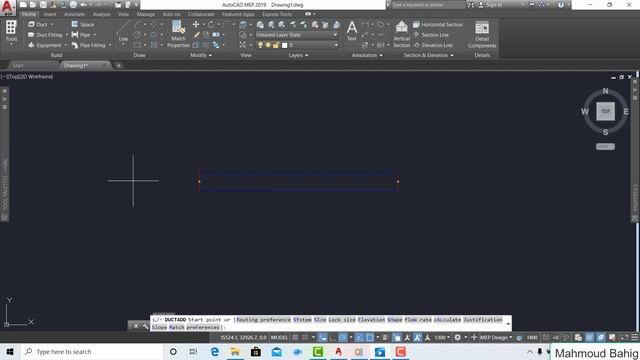Open the Unsaved Layer State dropdown

(297, 35)
